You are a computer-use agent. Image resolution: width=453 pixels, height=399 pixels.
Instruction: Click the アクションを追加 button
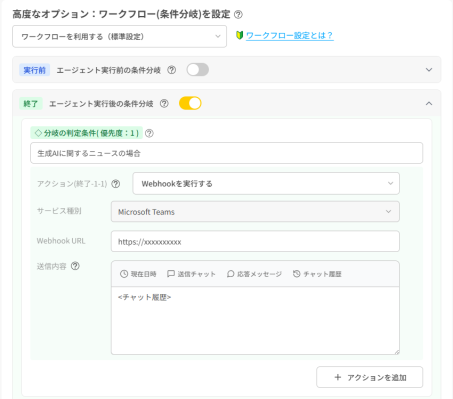click(370, 377)
